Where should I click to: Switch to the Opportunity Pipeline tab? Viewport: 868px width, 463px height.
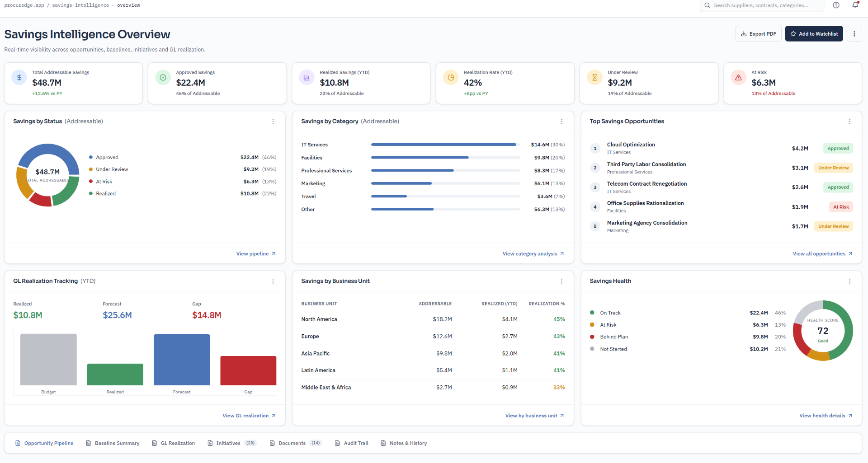point(44,443)
